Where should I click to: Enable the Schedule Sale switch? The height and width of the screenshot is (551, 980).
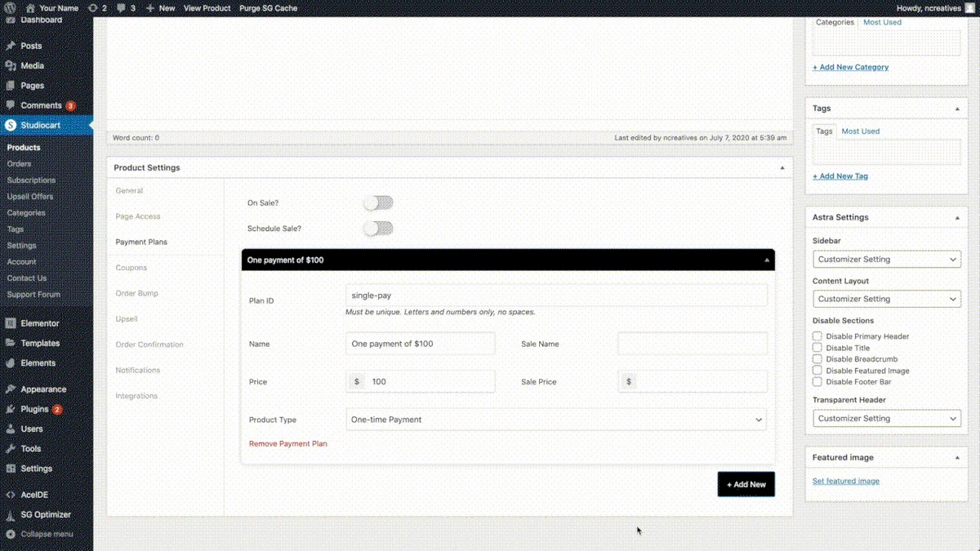pos(378,229)
